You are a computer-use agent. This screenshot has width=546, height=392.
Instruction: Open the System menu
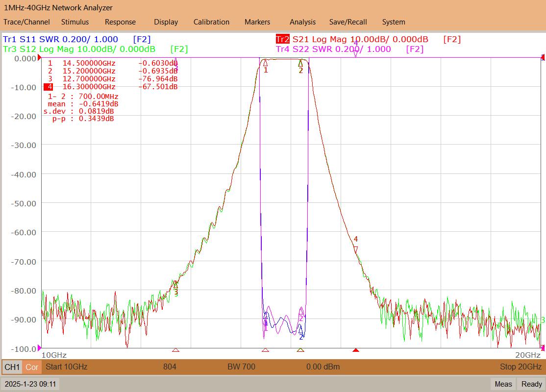(x=394, y=22)
